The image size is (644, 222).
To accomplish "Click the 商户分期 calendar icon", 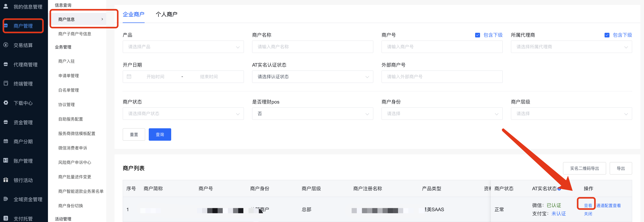I will pyautogui.click(x=6, y=141).
